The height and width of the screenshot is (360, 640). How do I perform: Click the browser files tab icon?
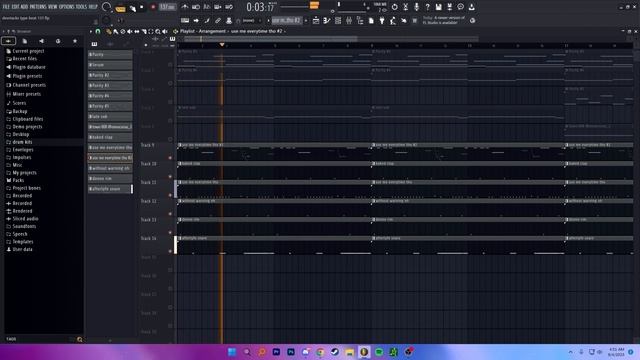point(25,41)
